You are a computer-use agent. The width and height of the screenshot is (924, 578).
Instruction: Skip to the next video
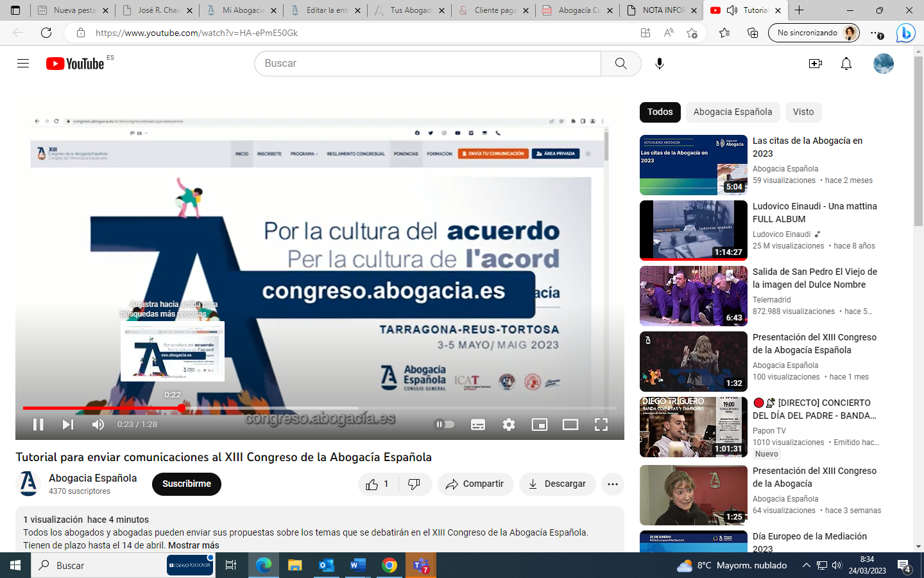click(x=67, y=425)
